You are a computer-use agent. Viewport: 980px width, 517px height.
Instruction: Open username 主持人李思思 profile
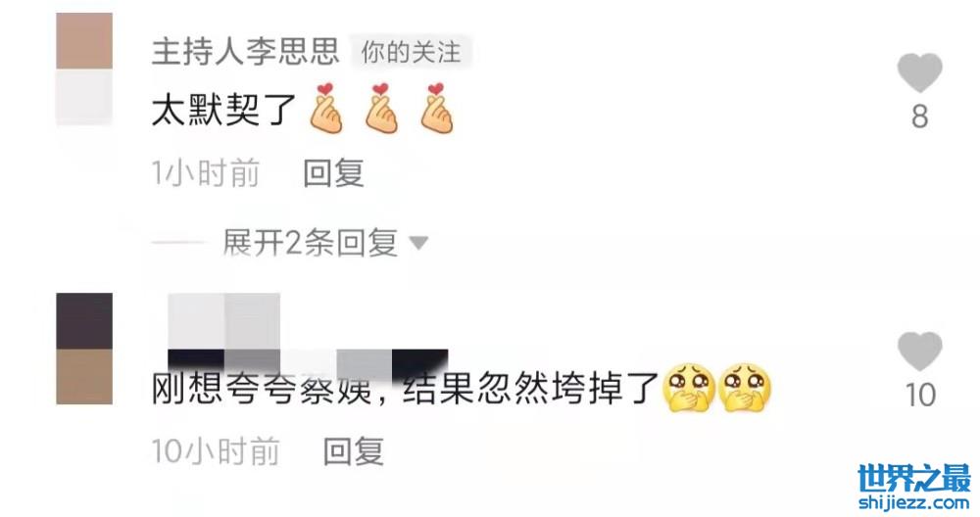pyautogui.click(x=246, y=51)
